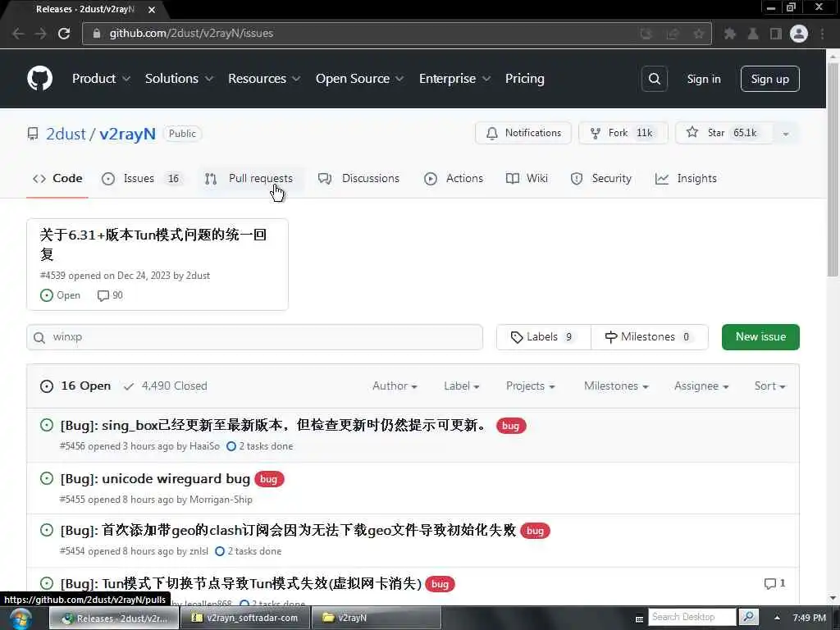840x630 pixels.
Task: Bookmark page with the star icon in address bar
Action: 699,34
